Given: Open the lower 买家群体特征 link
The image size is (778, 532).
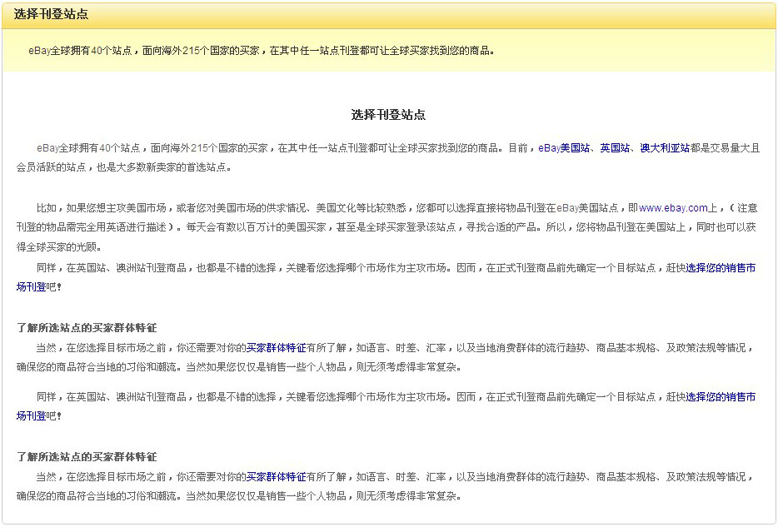Looking at the screenshot, I should pyautogui.click(x=276, y=477).
